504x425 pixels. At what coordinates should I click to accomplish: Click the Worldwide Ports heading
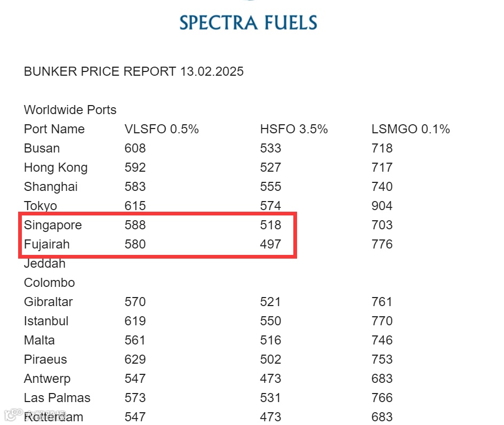click(70, 110)
